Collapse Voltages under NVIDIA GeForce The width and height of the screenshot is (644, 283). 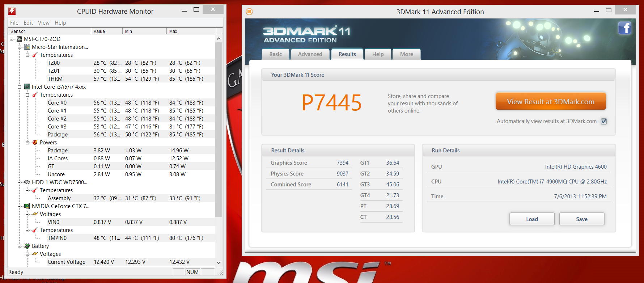click(27, 214)
